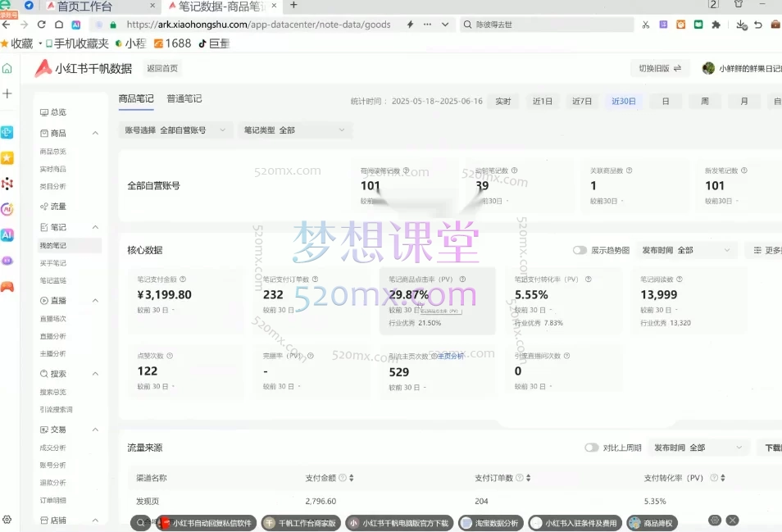
Task: Open 流量 in the sidebar menu
Action: [53, 207]
